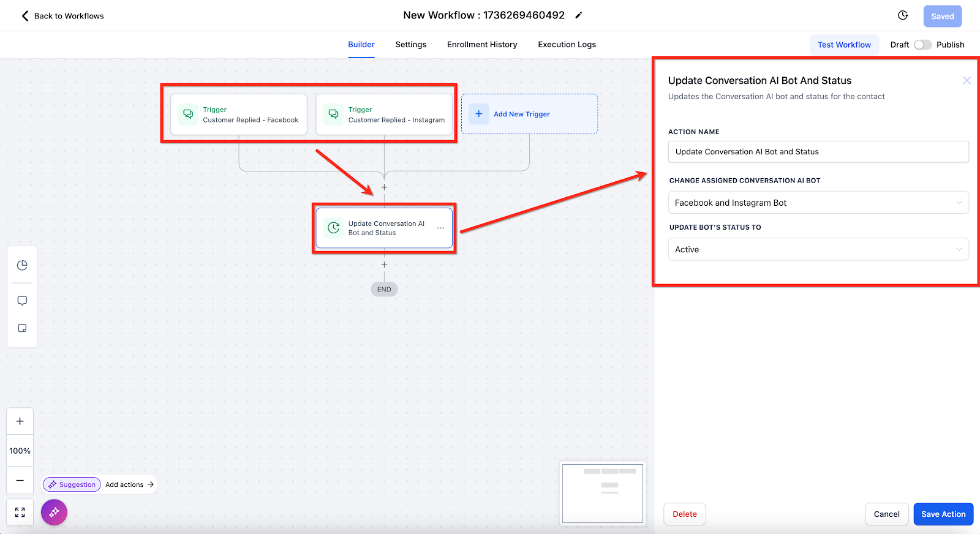Click the Add New Trigger card

(529, 114)
